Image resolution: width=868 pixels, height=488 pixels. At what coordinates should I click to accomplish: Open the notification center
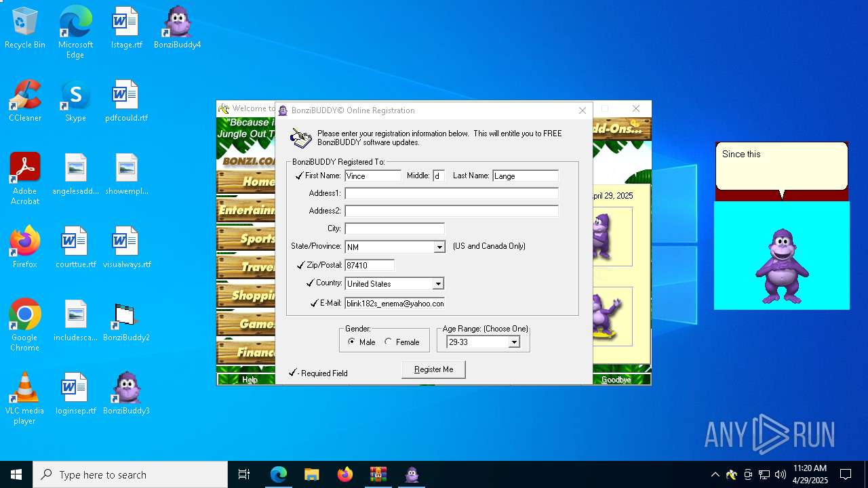846,474
